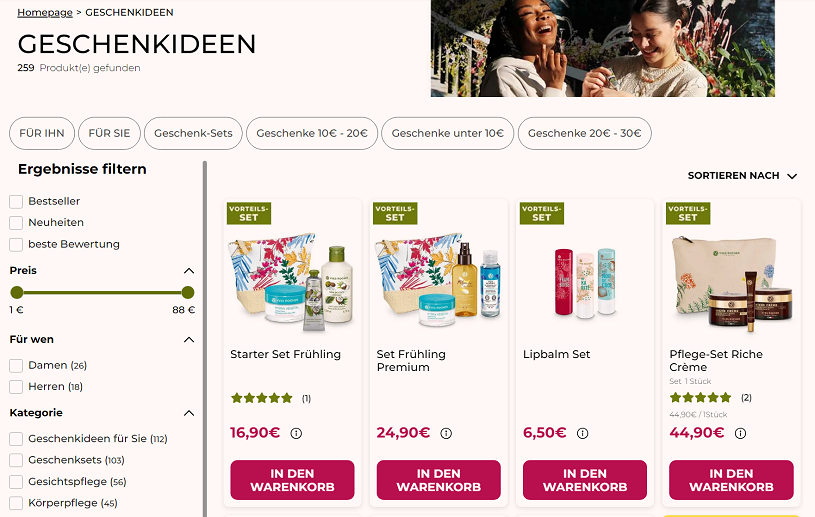815x517 pixels.
Task: Click Vorteils-Set badge on Lipbalm Set
Action: [541, 213]
